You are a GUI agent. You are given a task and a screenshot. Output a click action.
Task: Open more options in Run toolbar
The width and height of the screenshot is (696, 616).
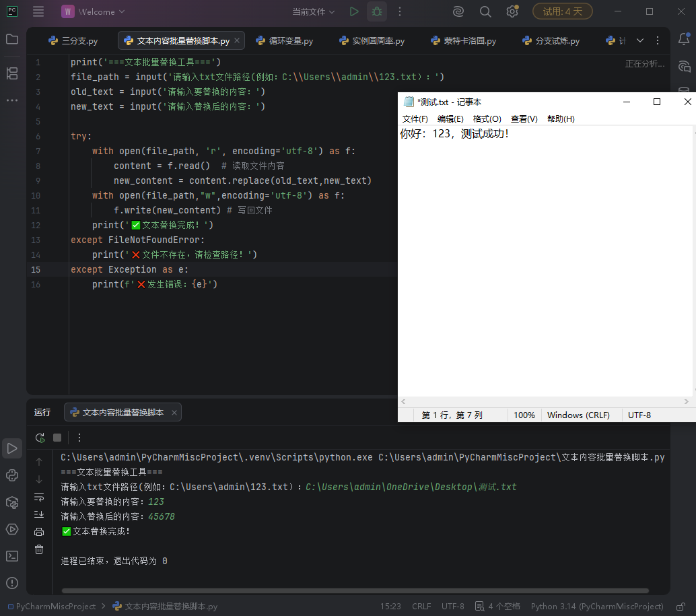pyautogui.click(x=79, y=438)
